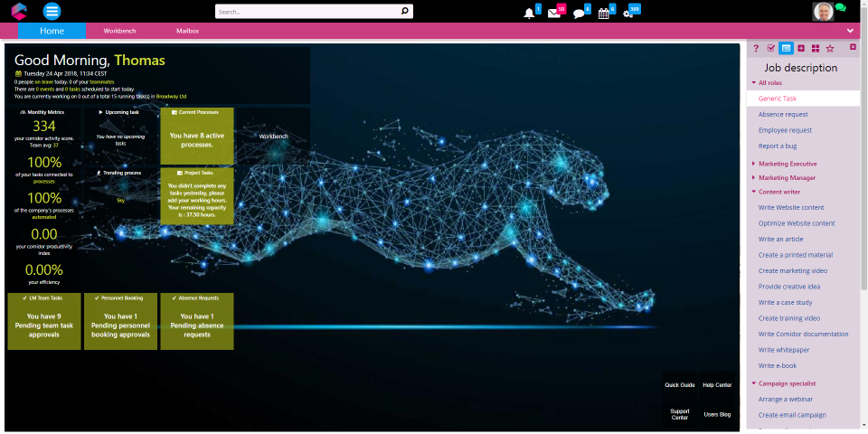The width and height of the screenshot is (868, 434).
Task: Open the gears processes icon
Action: pos(627,14)
